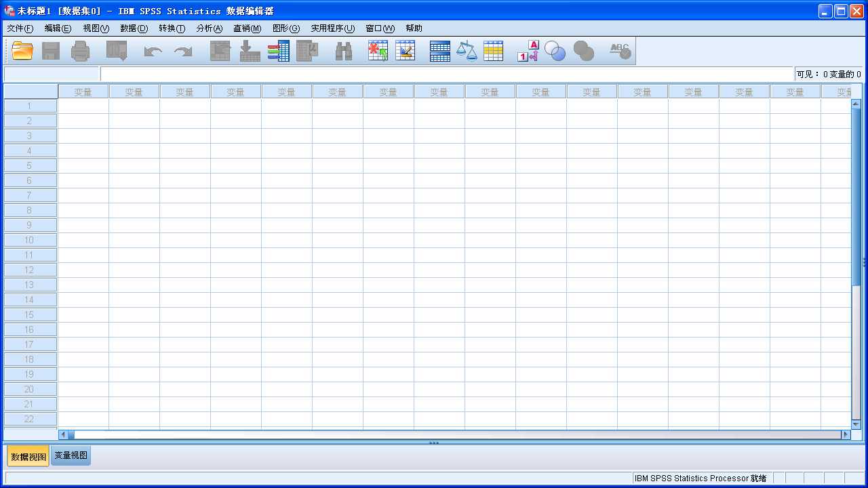Open the 数据(D) menu

pos(134,28)
